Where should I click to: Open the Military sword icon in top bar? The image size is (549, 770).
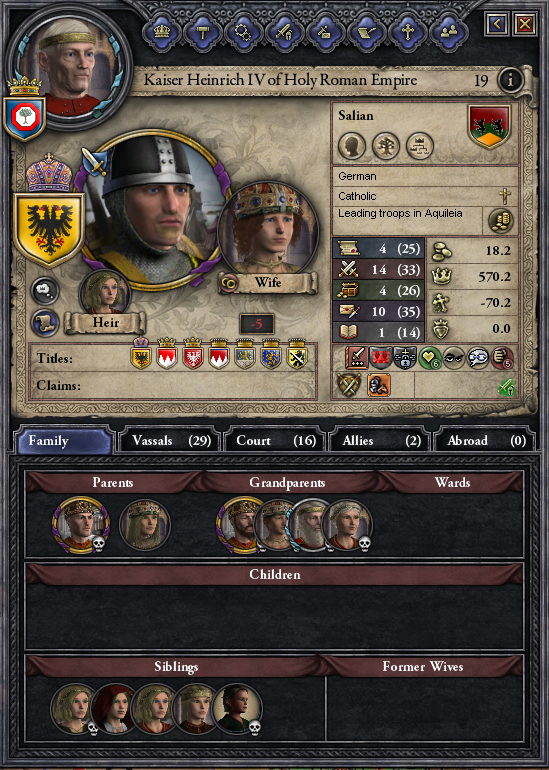pos(284,32)
